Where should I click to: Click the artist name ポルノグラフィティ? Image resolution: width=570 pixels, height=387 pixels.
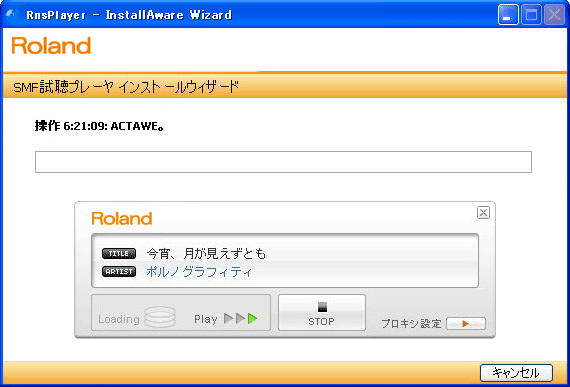pos(199,272)
